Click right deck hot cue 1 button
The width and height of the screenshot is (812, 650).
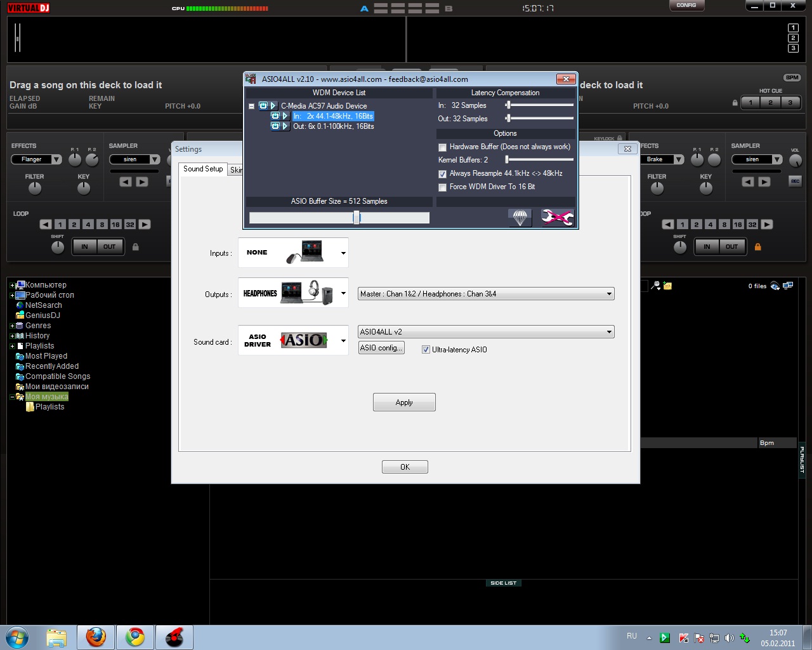click(750, 102)
